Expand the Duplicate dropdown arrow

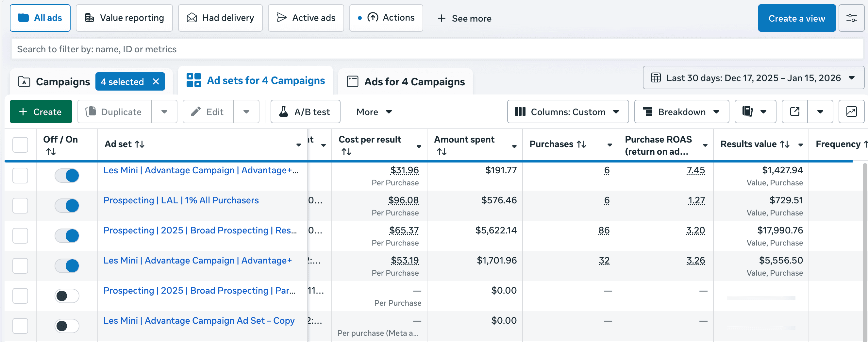coord(165,111)
